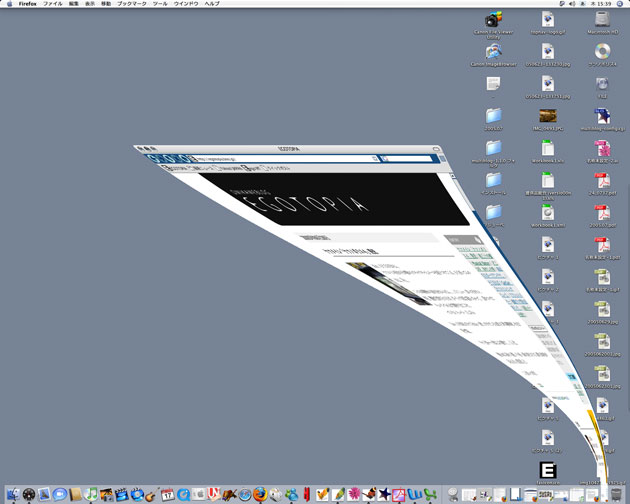630x504 pixels.
Task: Click the Finder icon in the Dock
Action: pos(11,494)
